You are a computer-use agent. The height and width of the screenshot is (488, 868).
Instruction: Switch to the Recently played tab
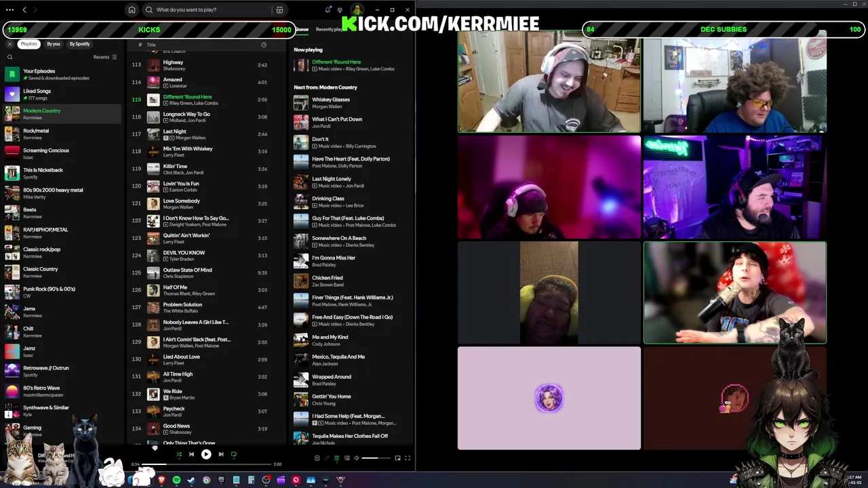(330, 29)
